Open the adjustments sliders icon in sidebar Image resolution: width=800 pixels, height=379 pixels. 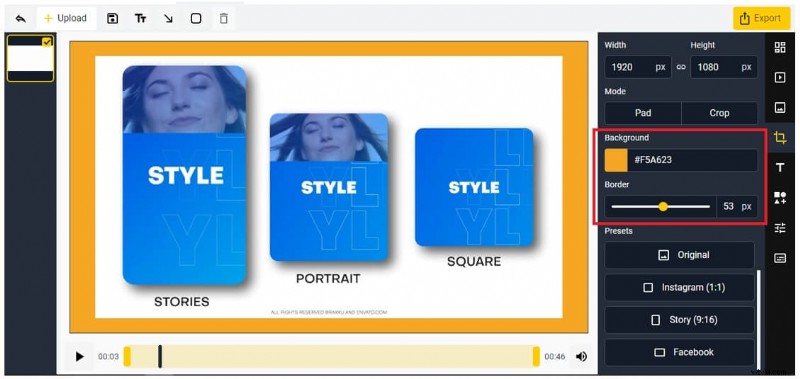tap(780, 228)
